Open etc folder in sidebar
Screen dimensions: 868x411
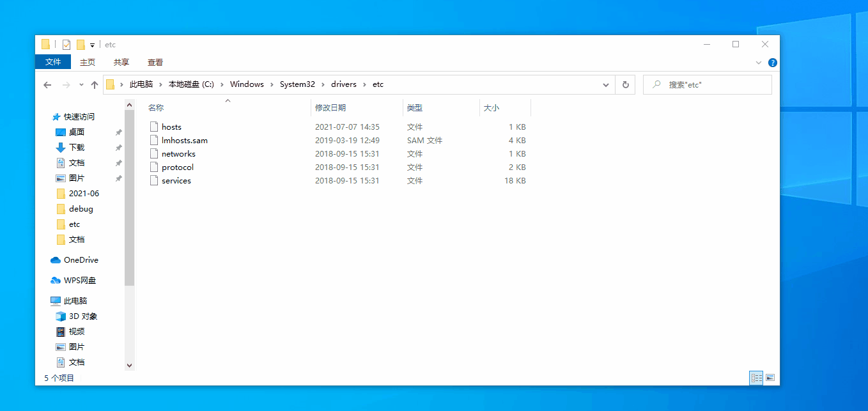pos(74,224)
